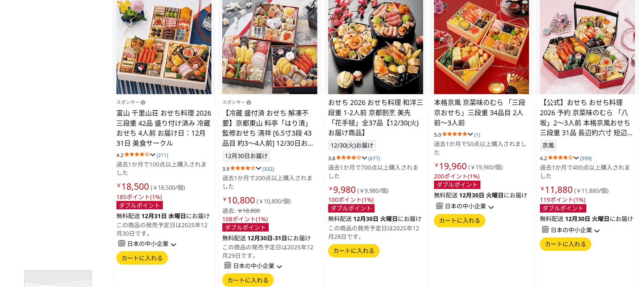This screenshot has width=644, height=287.
Task: Open the 677 reviews link
Action: point(374,158)
